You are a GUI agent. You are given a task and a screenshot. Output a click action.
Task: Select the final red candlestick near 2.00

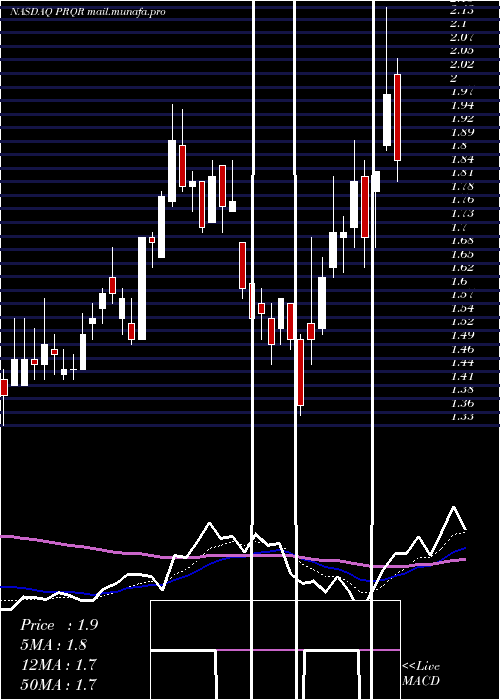397,117
